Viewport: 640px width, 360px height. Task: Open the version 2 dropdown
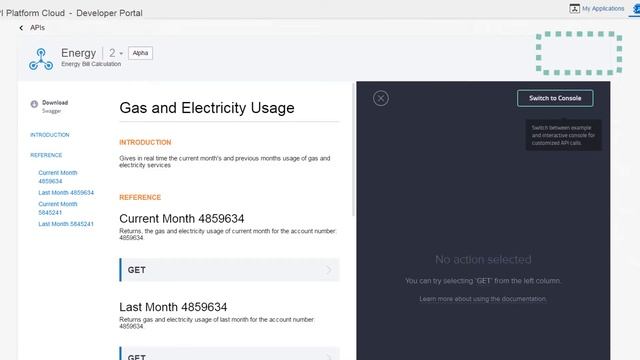pos(116,53)
